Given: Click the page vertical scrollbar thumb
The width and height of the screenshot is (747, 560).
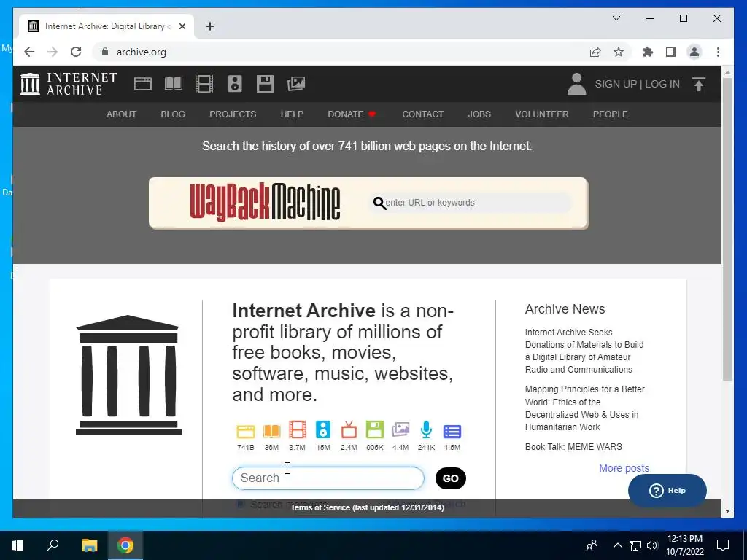Looking at the screenshot, I should tap(727, 229).
